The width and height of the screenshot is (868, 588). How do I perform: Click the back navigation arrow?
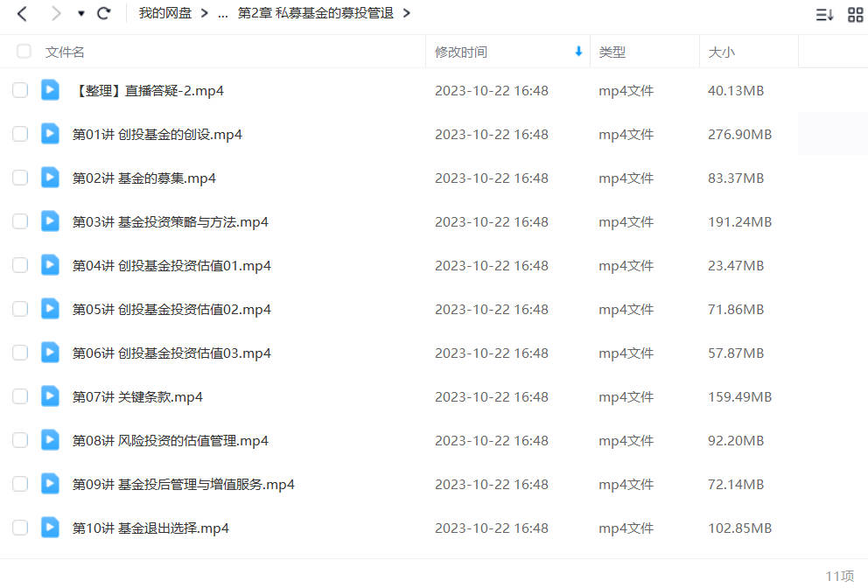point(22,13)
